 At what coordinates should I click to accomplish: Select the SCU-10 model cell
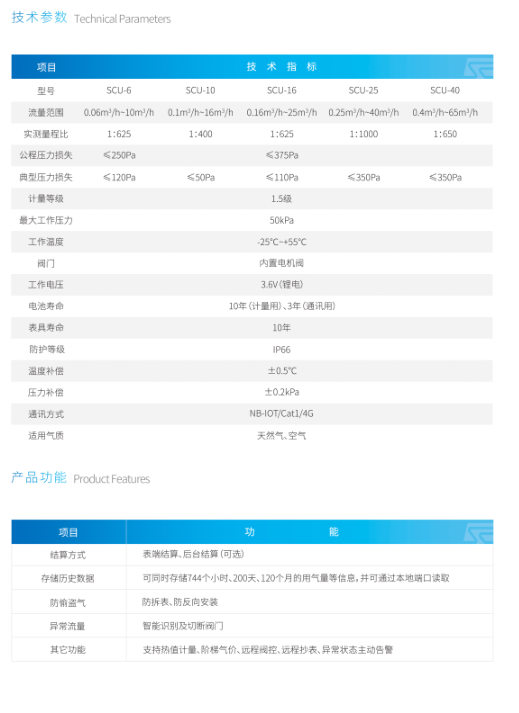pyautogui.click(x=200, y=90)
